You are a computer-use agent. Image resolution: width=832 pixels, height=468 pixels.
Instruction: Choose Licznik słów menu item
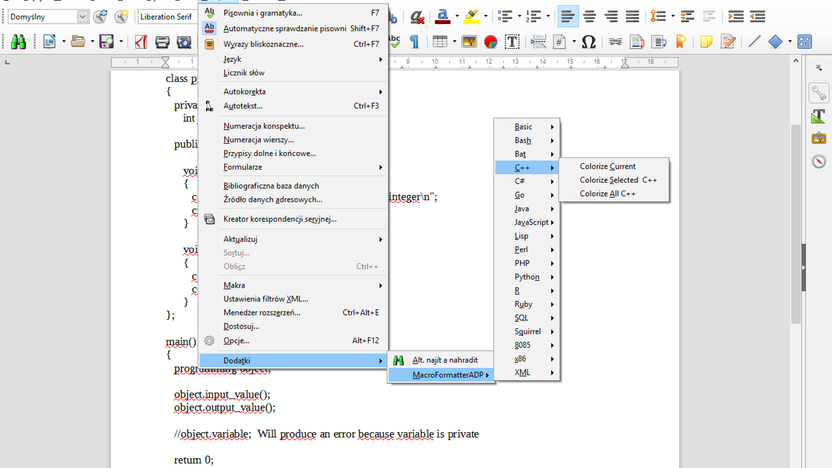(293, 73)
